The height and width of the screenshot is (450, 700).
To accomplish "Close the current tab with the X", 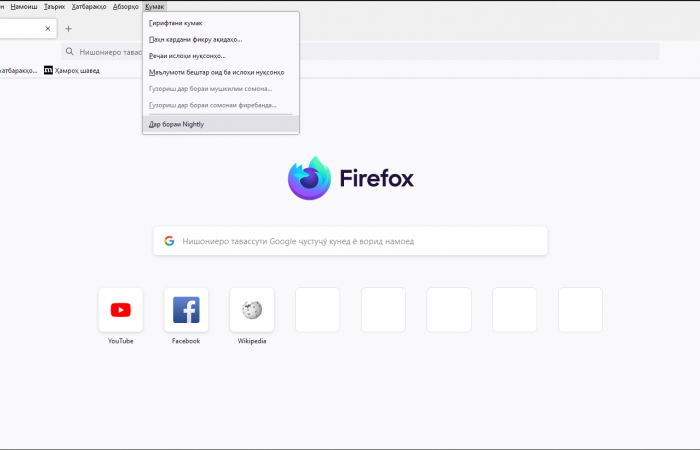I will pos(48,29).
